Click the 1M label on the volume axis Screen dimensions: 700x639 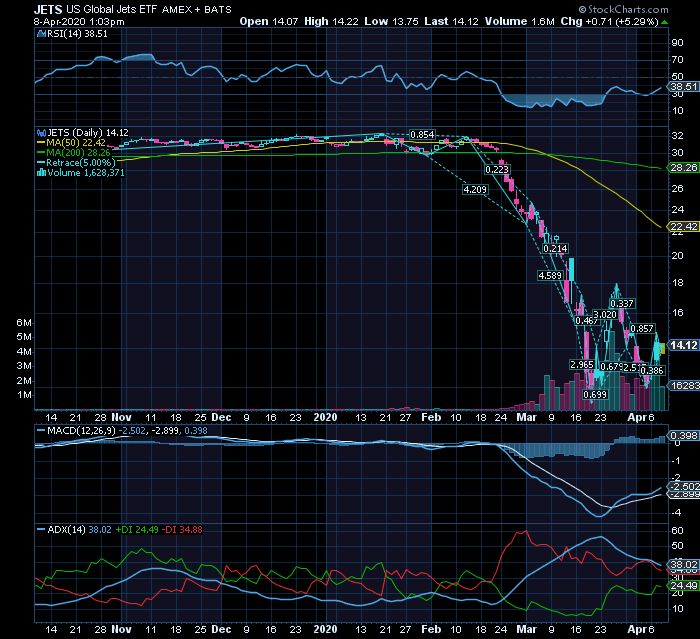24,395
